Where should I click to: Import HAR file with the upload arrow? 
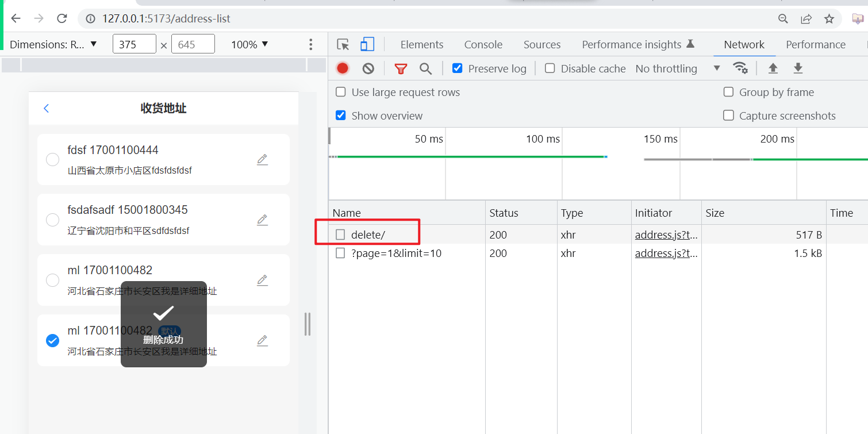[x=773, y=68]
